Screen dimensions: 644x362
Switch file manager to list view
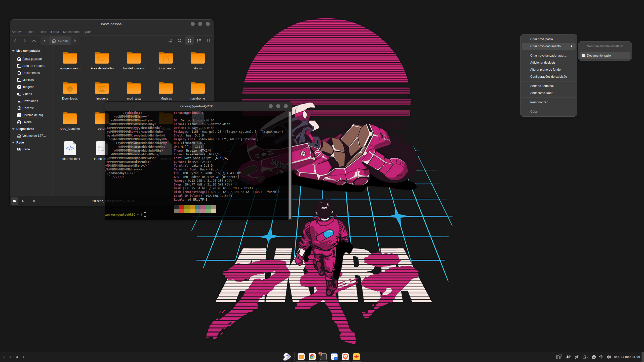(199, 41)
